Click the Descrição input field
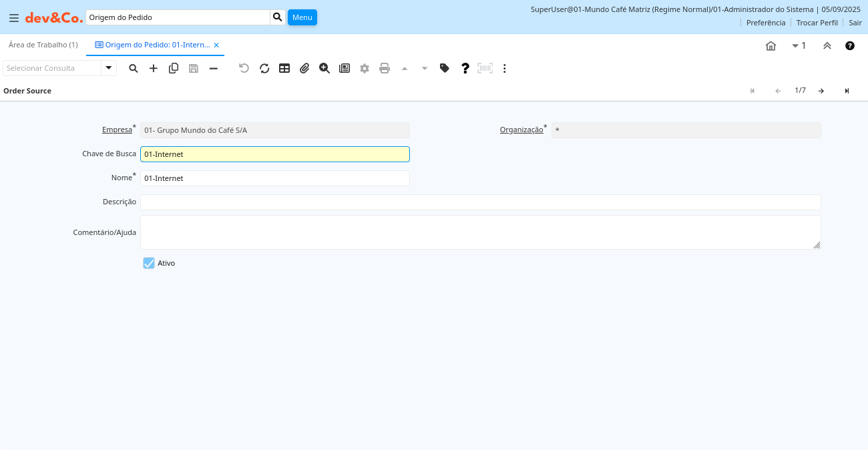 pyautogui.click(x=480, y=202)
